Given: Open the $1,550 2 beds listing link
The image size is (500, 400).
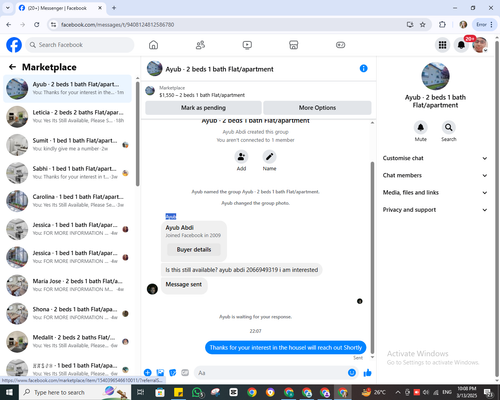Looking at the screenshot, I should (202, 95).
